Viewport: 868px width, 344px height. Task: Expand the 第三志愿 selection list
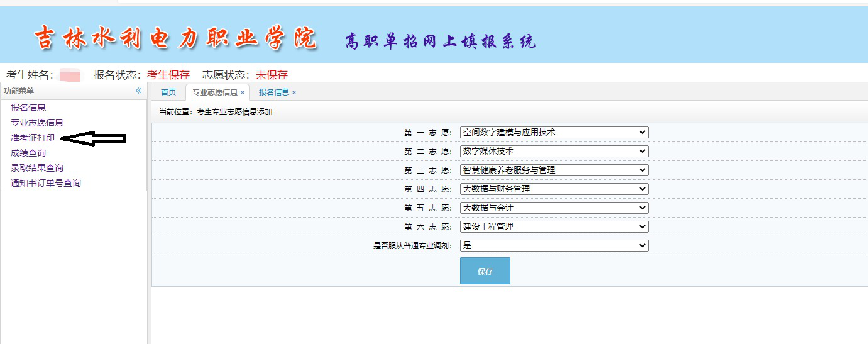click(554, 170)
